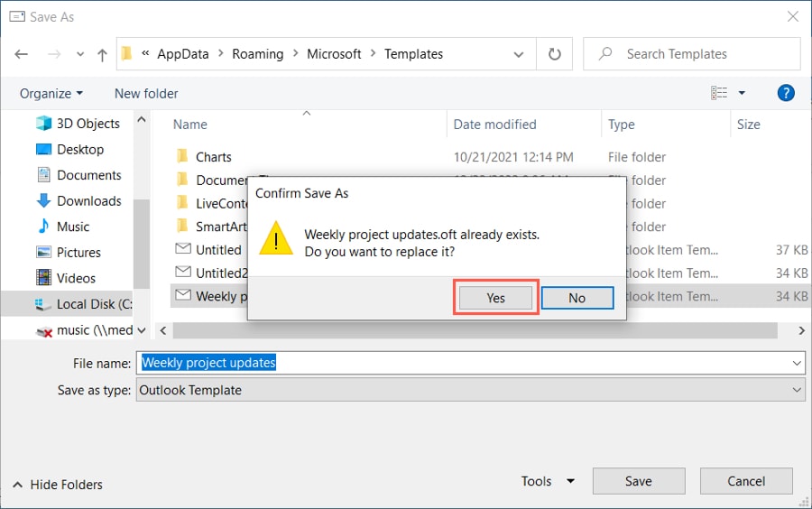Open the view options dropdown arrow
Image resolution: width=812 pixels, height=509 pixels.
pyautogui.click(x=742, y=93)
